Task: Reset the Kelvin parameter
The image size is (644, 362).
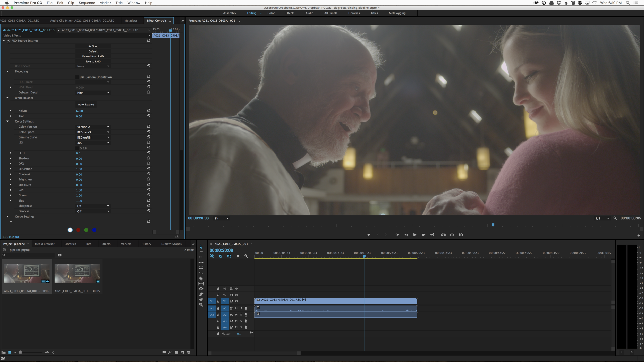Action: coord(149,110)
